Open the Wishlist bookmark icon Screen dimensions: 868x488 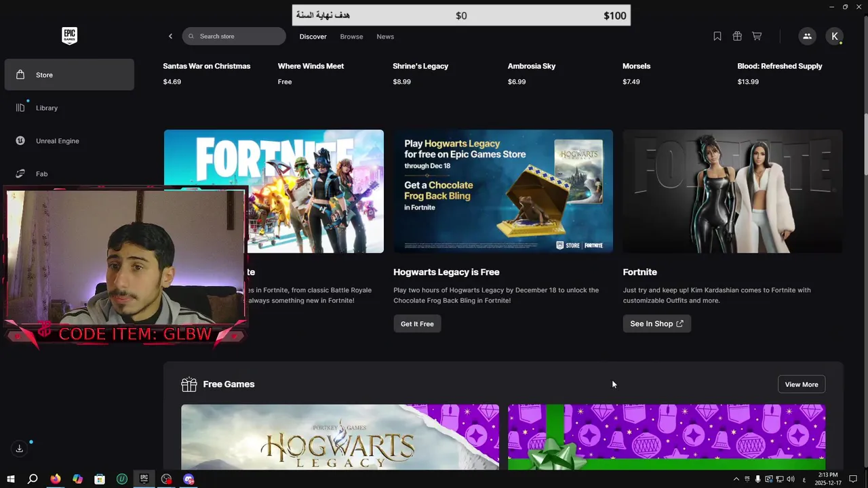[717, 37]
